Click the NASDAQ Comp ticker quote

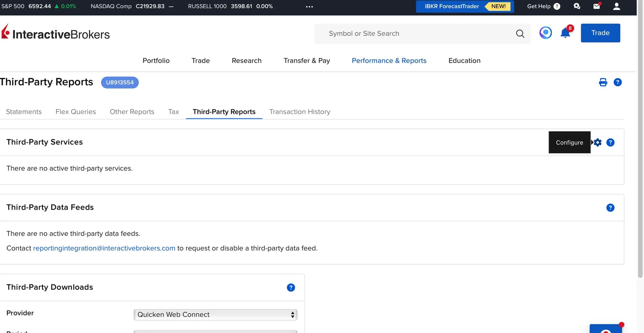(x=132, y=6)
